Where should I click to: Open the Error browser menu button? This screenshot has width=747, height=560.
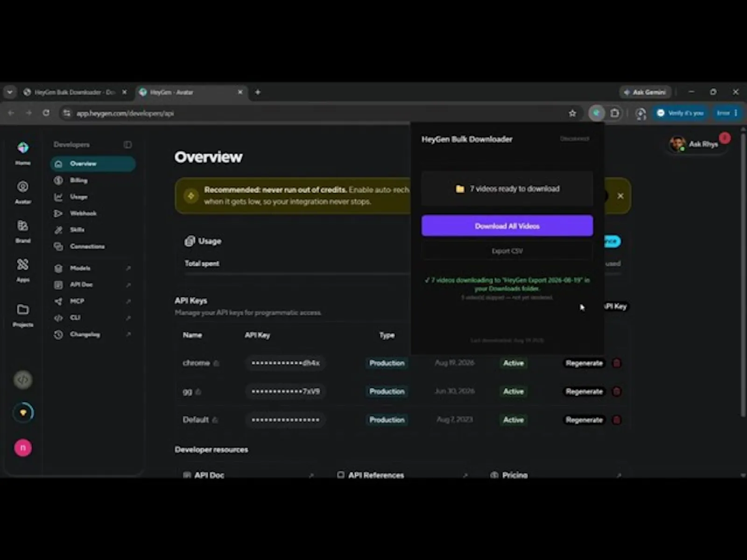(x=727, y=113)
